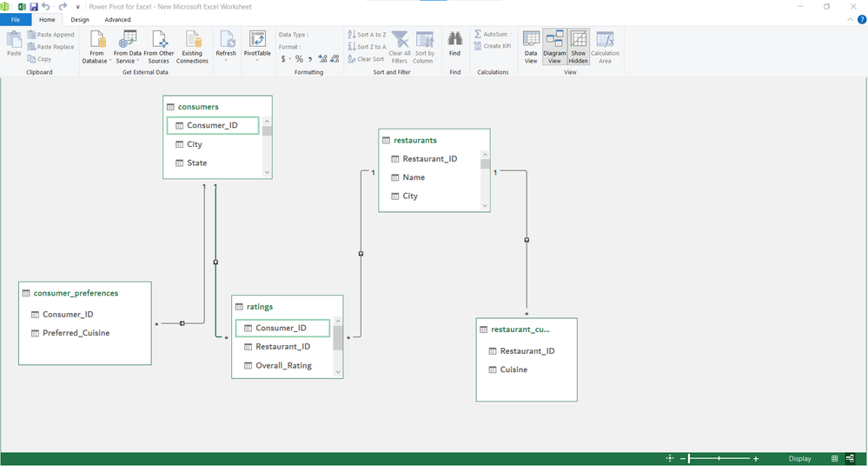Select Consumer_ID field in ratings table

point(282,328)
